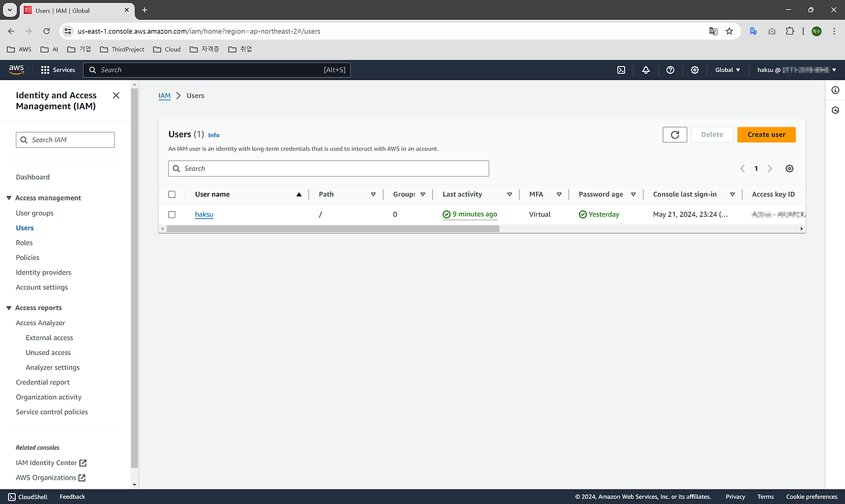
Task: Collapse the Access management section
Action: pyautogui.click(x=9, y=198)
